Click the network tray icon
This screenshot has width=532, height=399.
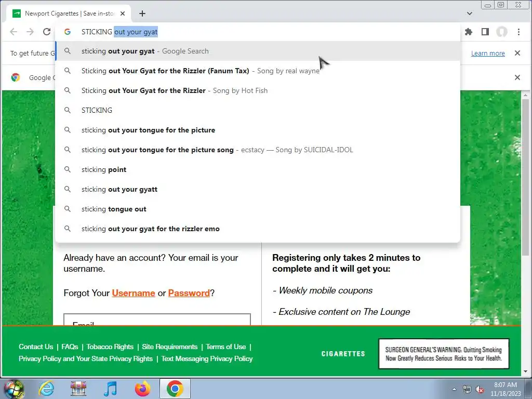click(467, 390)
